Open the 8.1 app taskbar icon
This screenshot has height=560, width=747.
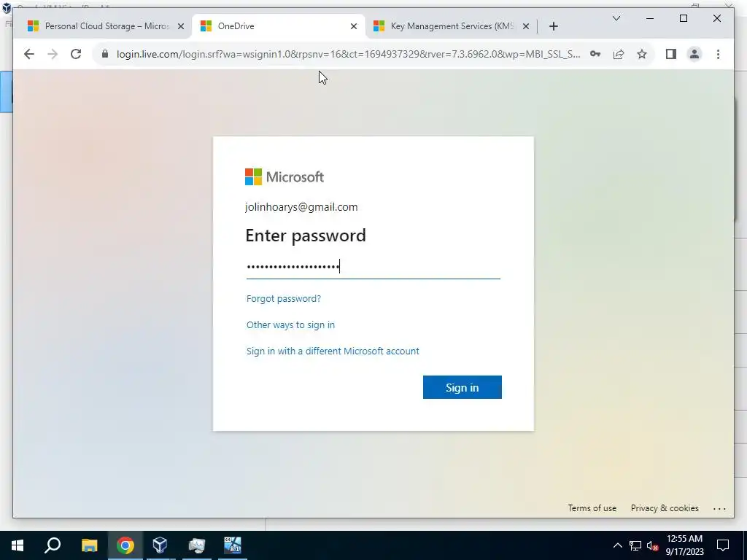pyautogui.click(x=233, y=545)
